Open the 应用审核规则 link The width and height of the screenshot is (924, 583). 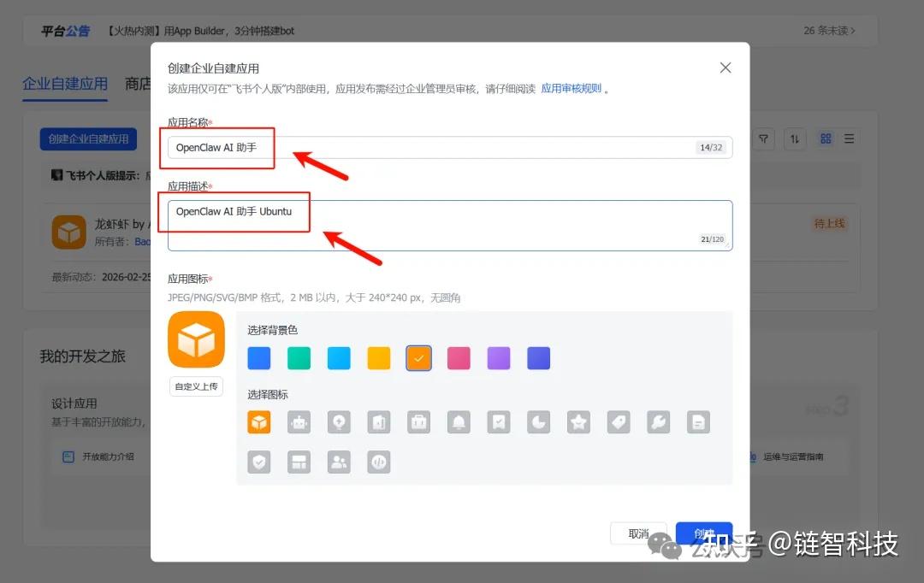571,88
